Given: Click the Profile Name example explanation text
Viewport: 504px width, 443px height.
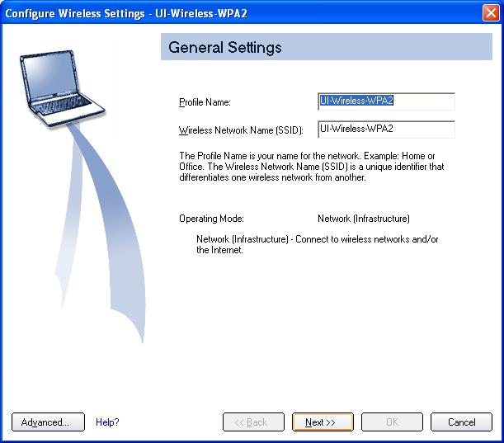Looking at the screenshot, I should [x=307, y=155].
